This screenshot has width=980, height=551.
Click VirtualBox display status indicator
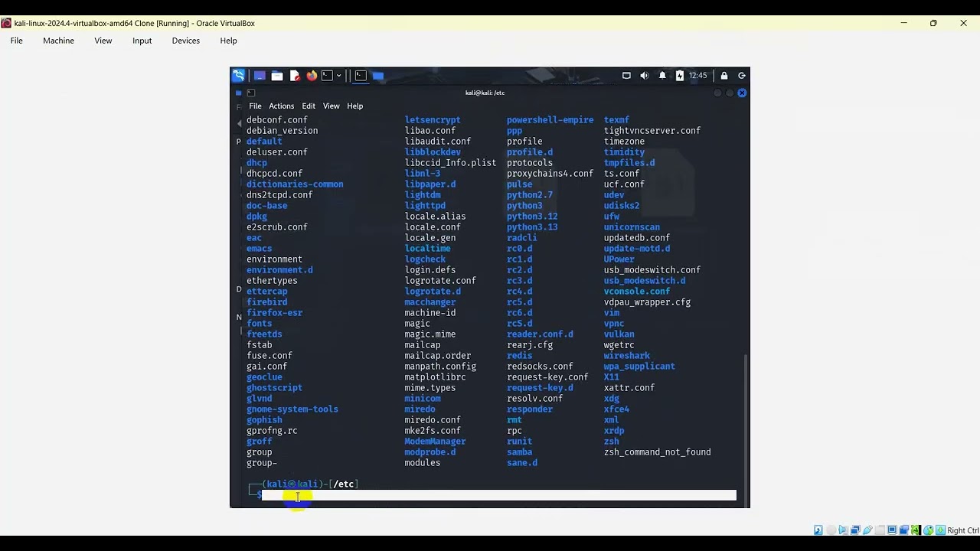tap(892, 530)
